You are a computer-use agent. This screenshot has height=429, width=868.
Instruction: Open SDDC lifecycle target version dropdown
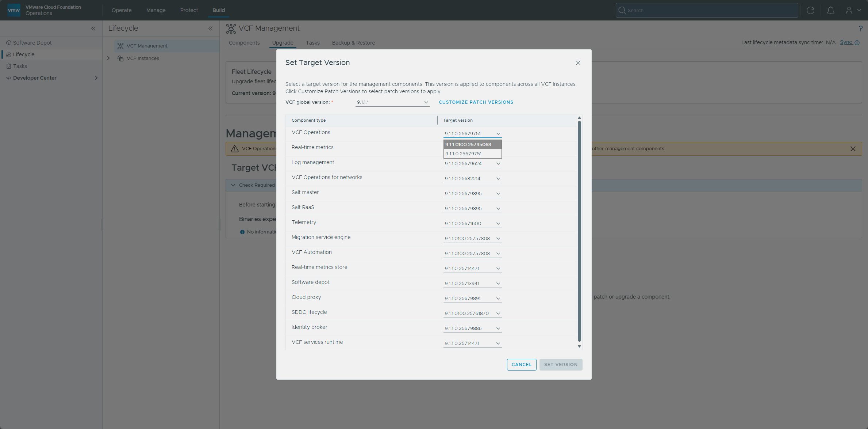(x=472, y=314)
